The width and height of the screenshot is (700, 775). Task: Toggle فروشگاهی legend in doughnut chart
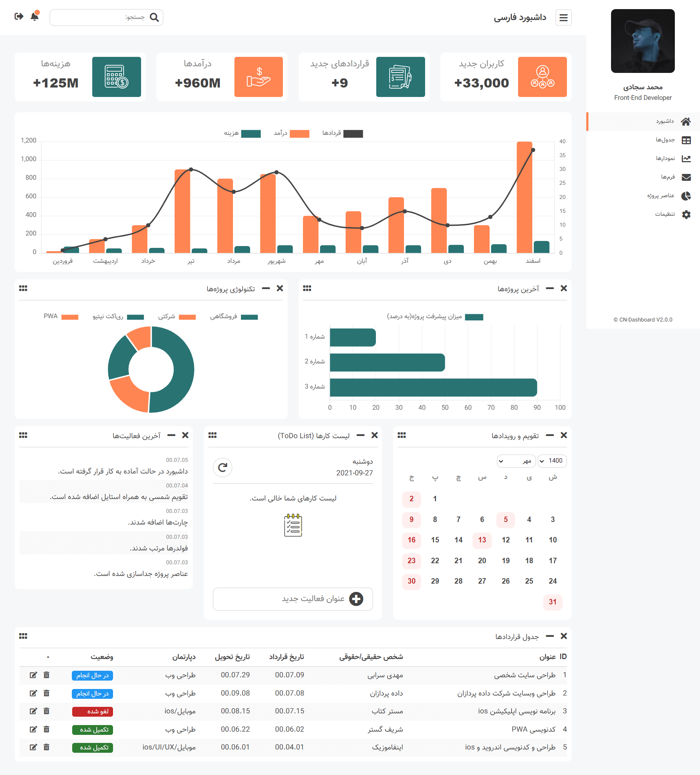click(x=234, y=317)
